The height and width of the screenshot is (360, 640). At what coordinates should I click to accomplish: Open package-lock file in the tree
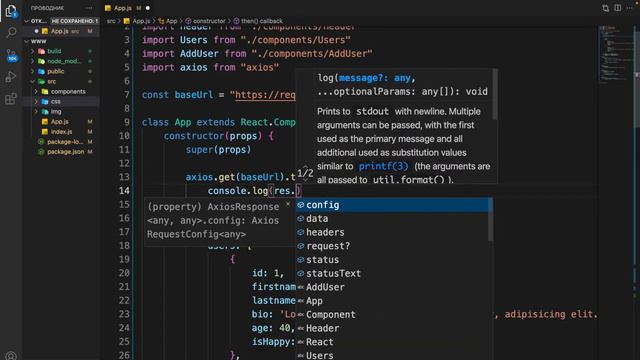pos(65,142)
